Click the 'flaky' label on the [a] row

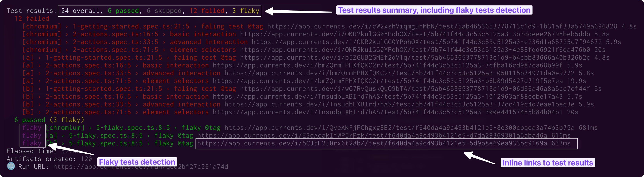coord(32,135)
